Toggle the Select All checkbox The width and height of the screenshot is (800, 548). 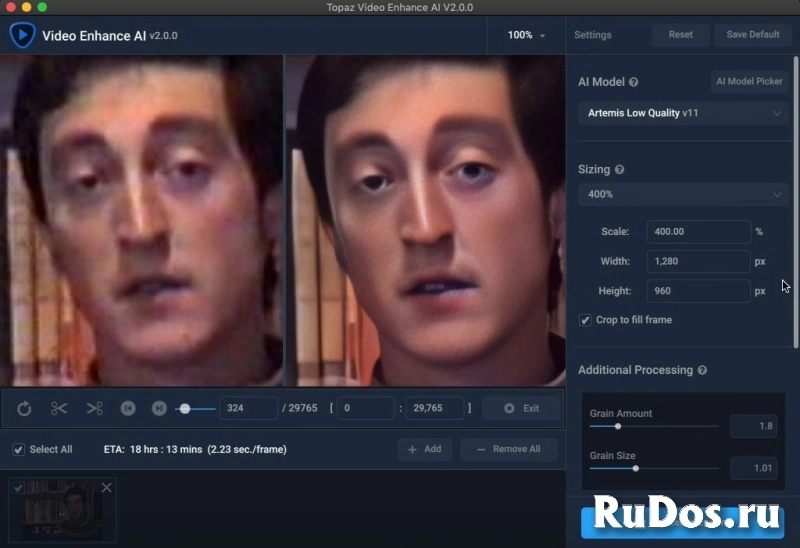pyautogui.click(x=18, y=449)
